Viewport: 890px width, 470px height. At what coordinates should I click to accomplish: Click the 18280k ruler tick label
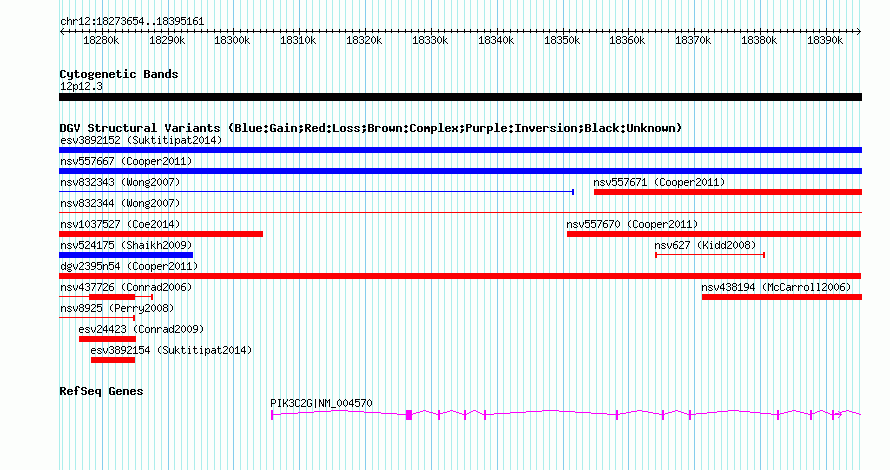[x=101, y=40]
